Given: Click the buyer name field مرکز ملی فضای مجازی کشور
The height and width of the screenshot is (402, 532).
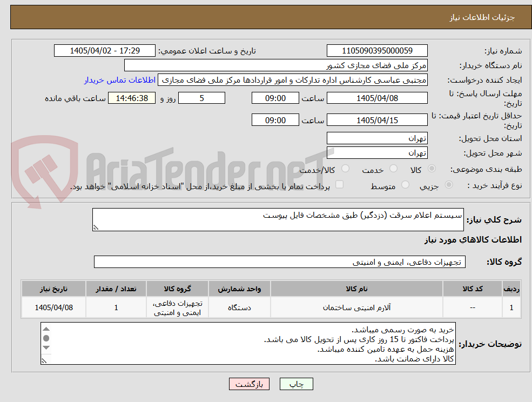Looking at the screenshot, I should pos(276,65).
